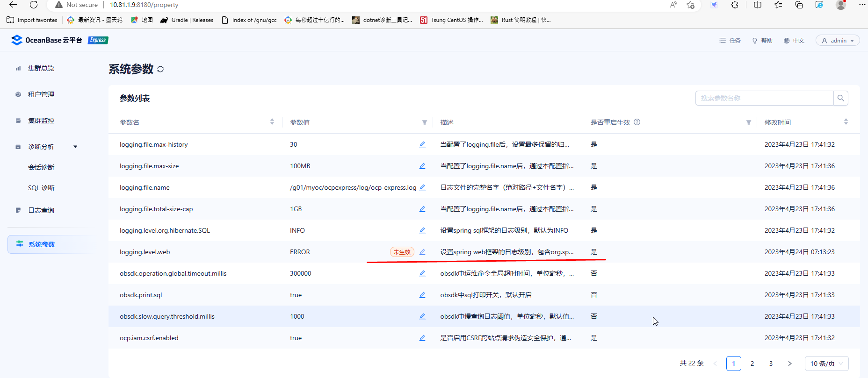Filter the 参数值 column
868x378 pixels.
(x=425, y=122)
